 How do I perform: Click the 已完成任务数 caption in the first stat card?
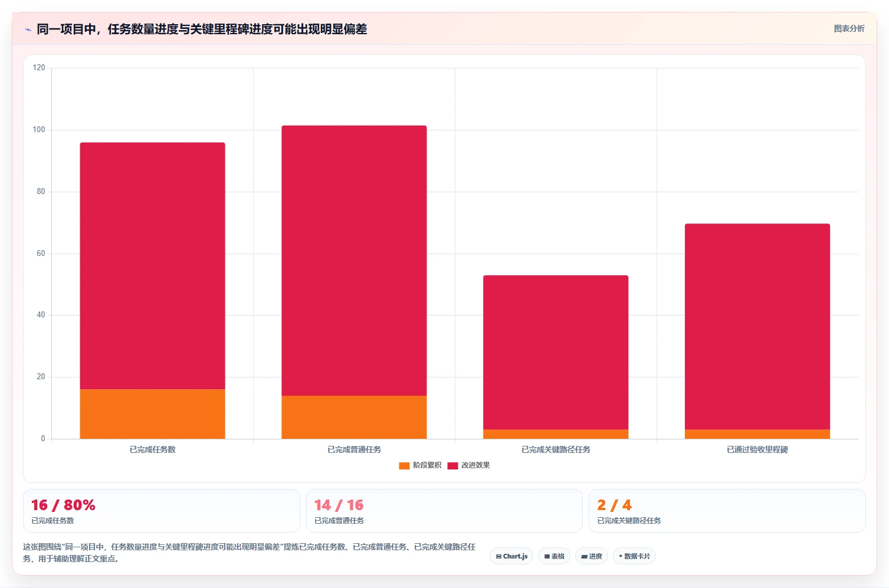(x=53, y=521)
